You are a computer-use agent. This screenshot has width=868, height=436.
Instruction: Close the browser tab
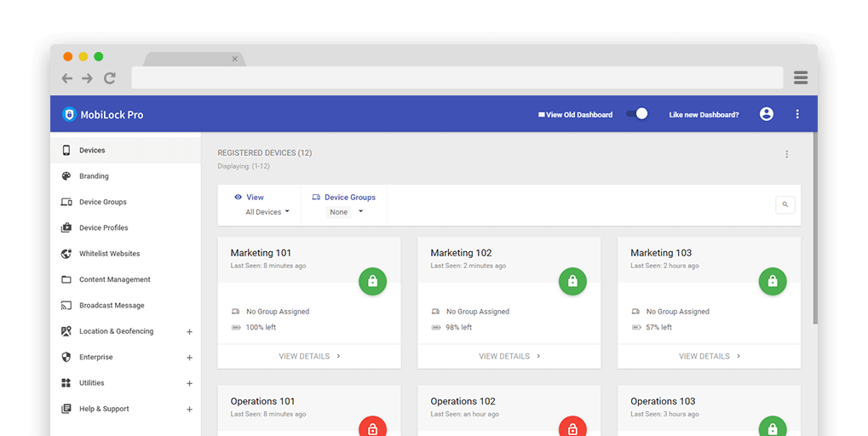point(235,59)
